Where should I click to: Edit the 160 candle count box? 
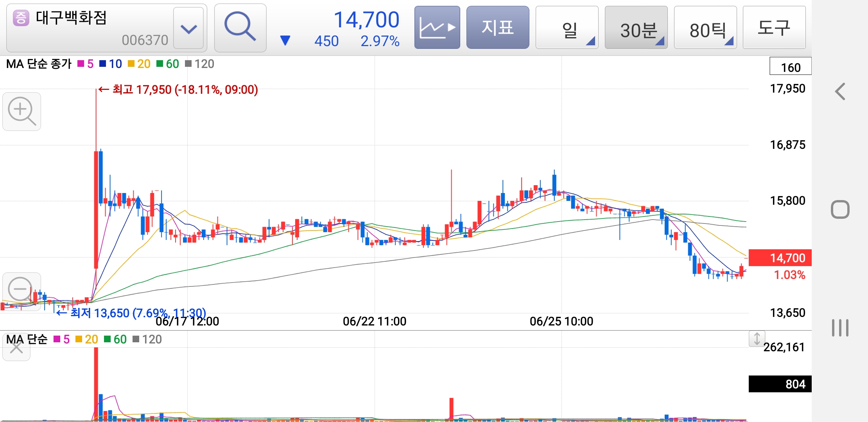coord(791,66)
